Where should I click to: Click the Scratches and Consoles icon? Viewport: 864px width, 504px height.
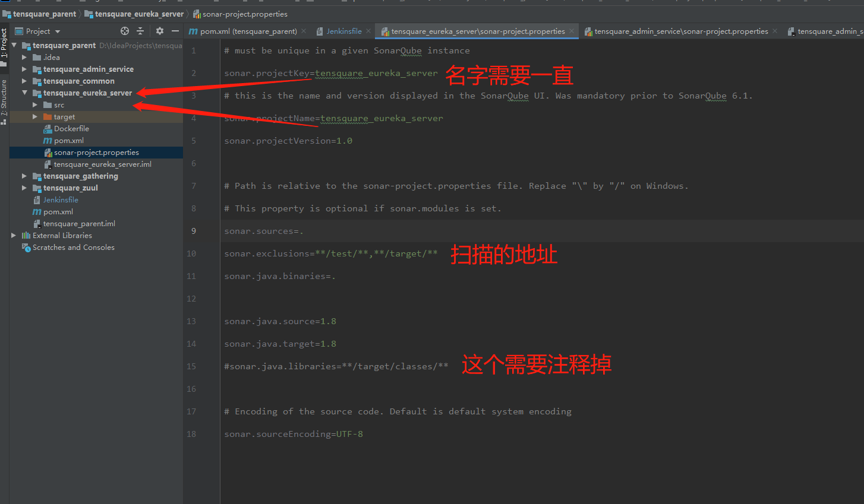coord(26,248)
